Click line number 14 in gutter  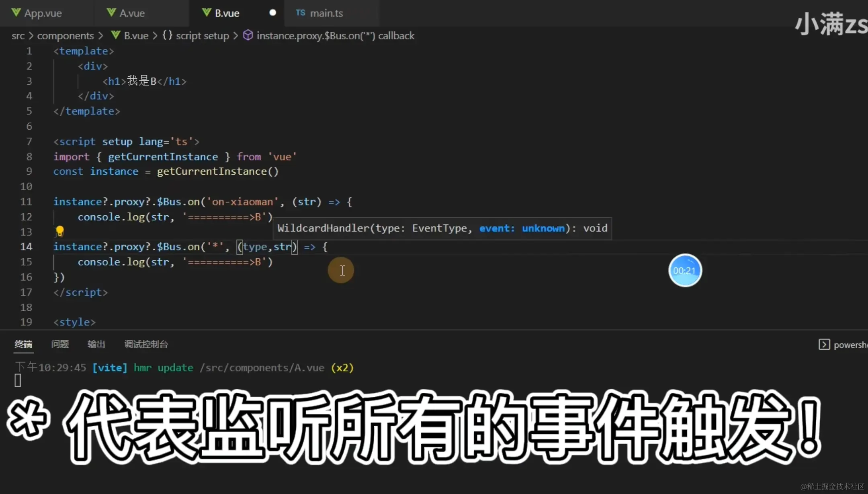click(x=26, y=247)
